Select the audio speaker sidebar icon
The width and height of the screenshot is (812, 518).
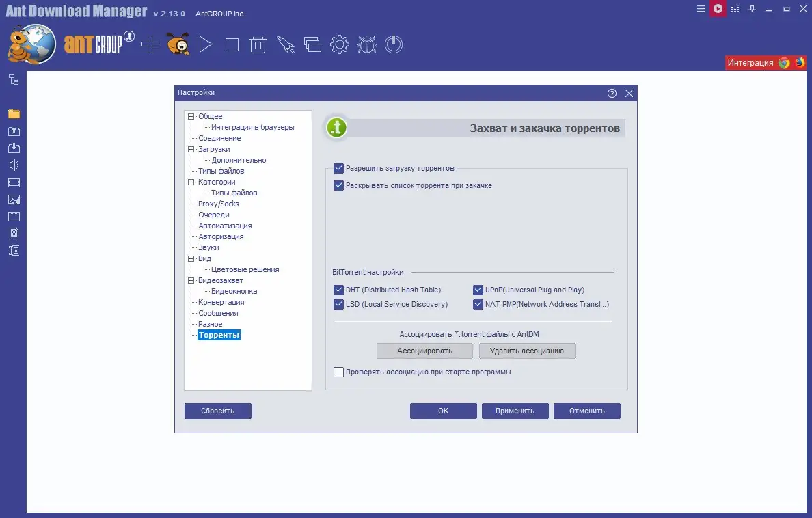[14, 165]
